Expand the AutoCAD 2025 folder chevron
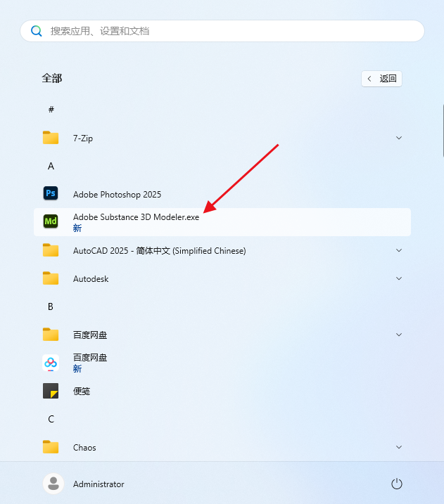The image size is (444, 504). 399,250
